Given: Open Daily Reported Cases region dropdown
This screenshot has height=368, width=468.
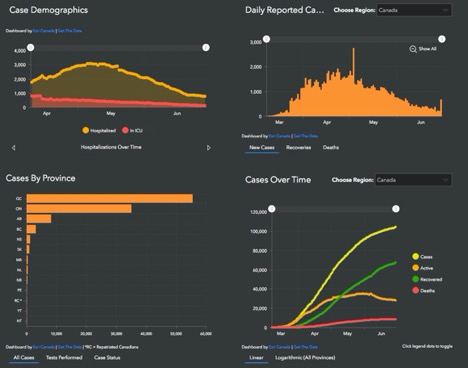Looking at the screenshot, I should click(414, 10).
